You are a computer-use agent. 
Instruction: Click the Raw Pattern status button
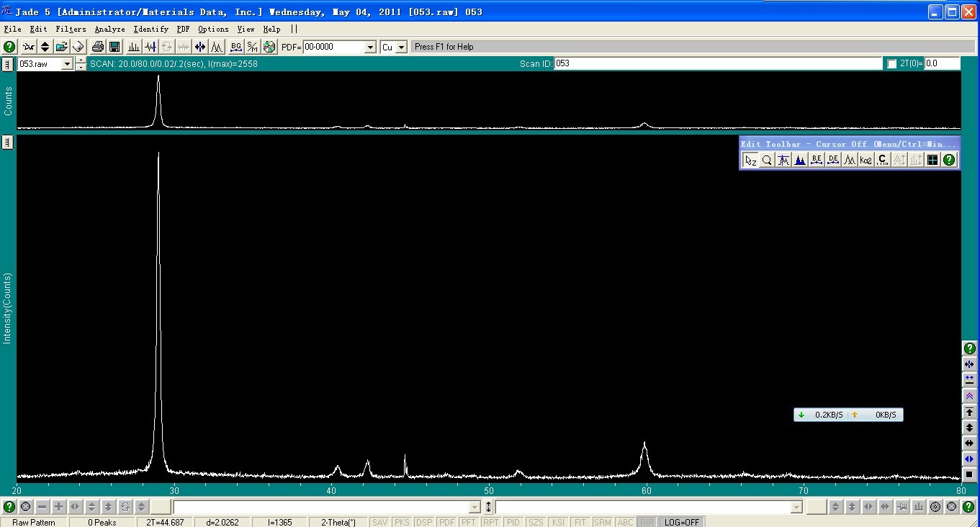tap(34, 522)
